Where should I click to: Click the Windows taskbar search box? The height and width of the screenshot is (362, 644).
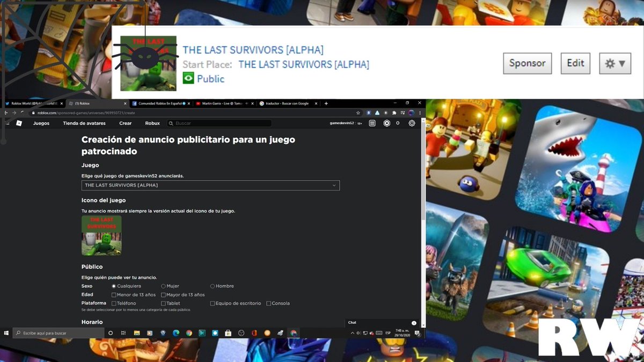[58, 333]
